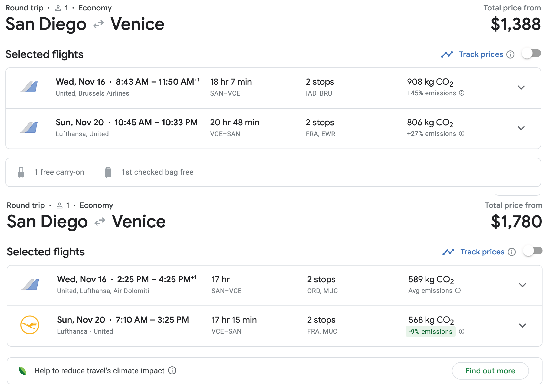Image resolution: width=549 pixels, height=392 pixels.
Task: Select '1st checked bag free' text
Action: 157,172
